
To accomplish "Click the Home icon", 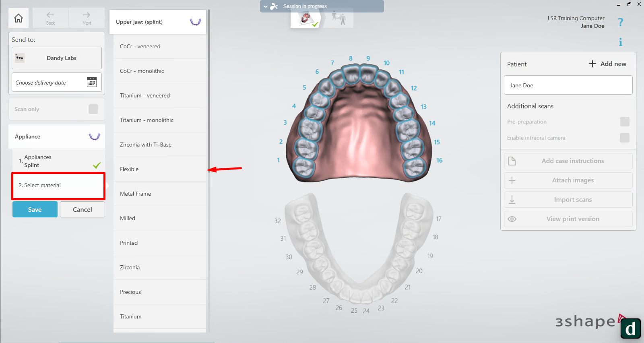I will [x=19, y=18].
